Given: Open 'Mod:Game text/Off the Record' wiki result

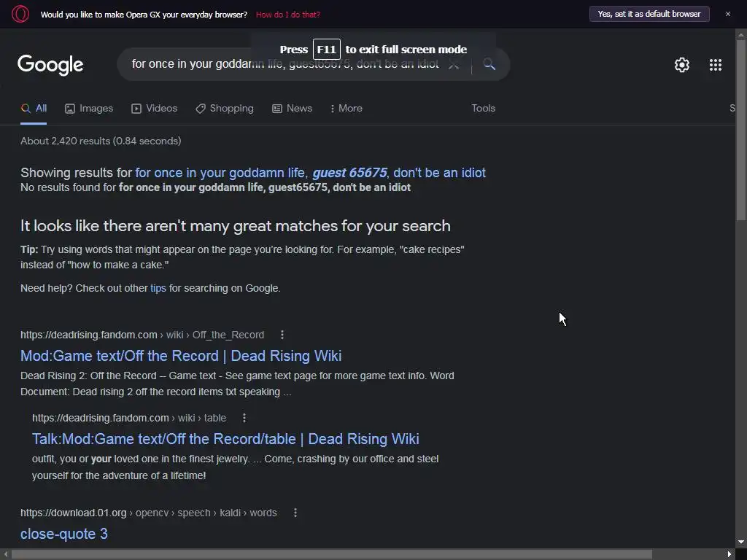Looking at the screenshot, I should (181, 356).
